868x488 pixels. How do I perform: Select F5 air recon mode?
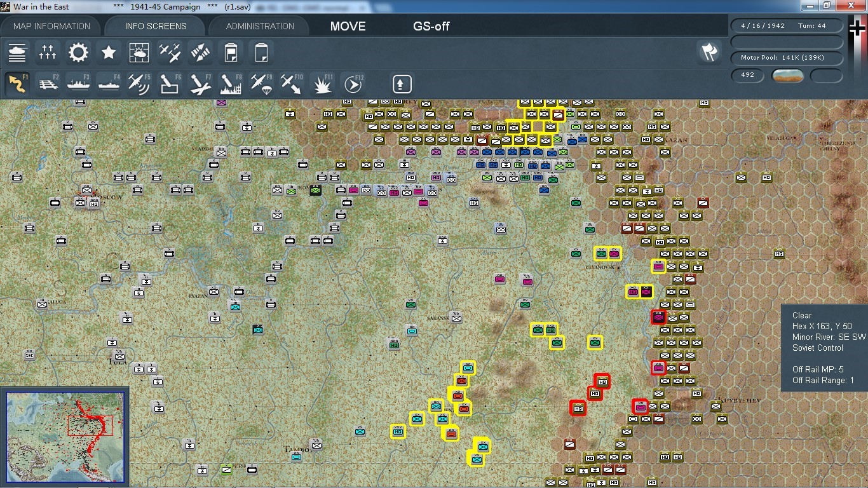139,84
